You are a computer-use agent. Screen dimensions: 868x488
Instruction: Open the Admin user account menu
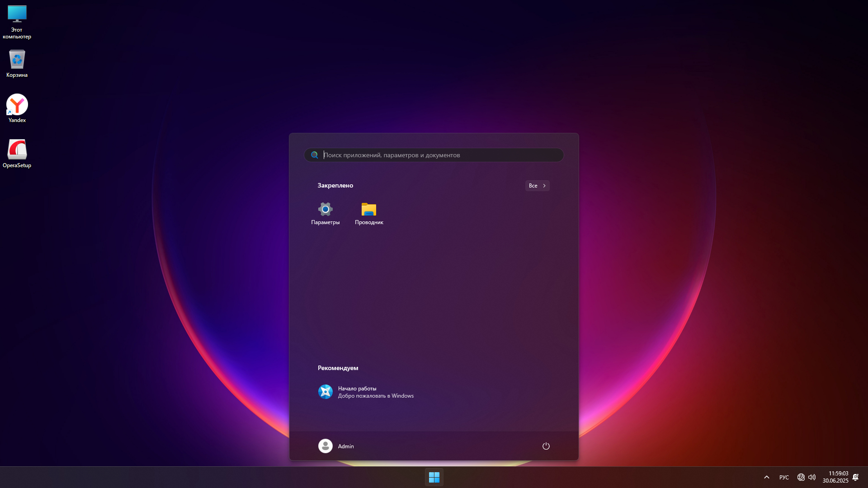click(x=346, y=446)
